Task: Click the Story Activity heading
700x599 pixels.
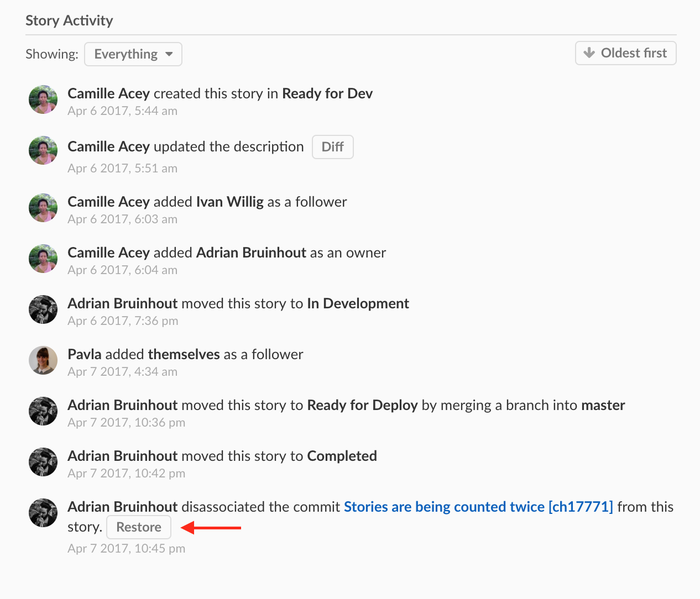Action: click(69, 20)
